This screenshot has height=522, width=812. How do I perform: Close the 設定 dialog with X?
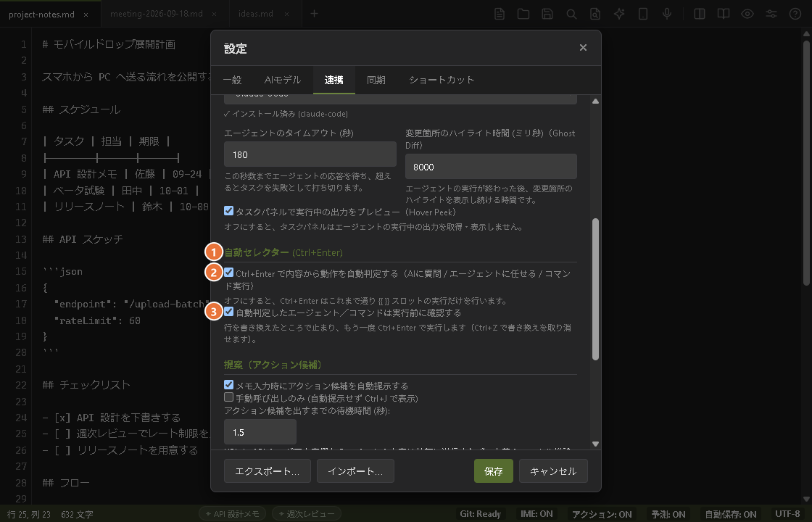(583, 48)
